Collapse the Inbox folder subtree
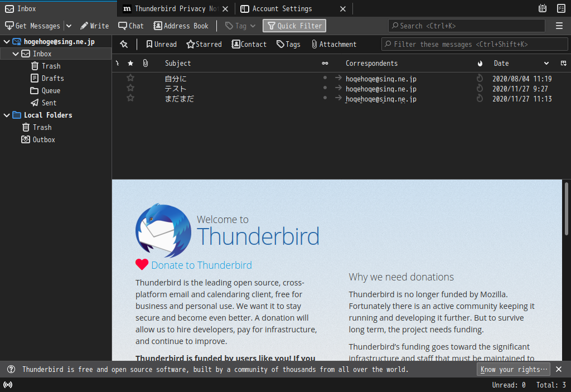 [x=15, y=54]
